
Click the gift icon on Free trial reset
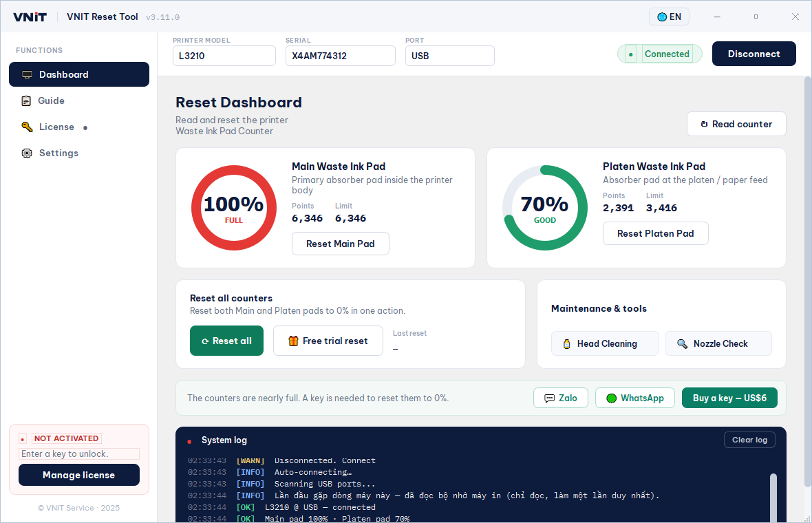click(x=293, y=341)
